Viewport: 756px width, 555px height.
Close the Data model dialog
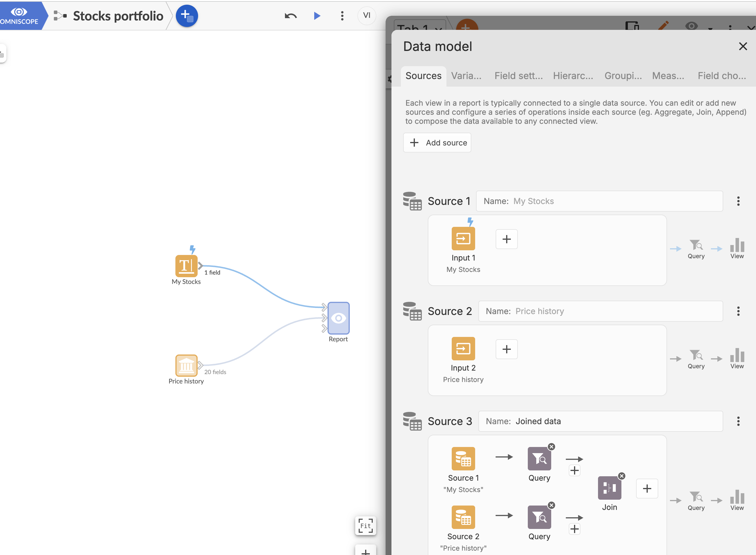coord(743,46)
